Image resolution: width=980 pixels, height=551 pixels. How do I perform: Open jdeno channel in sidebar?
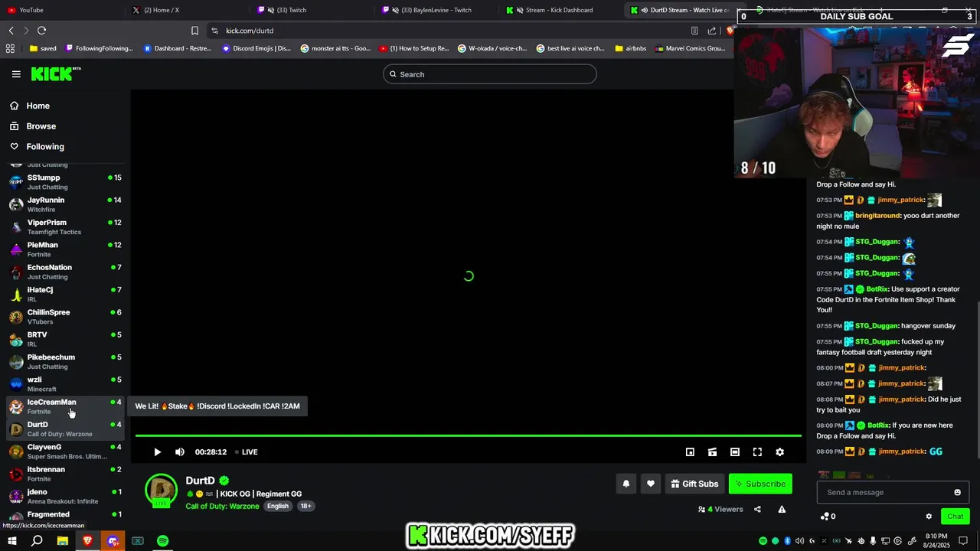pyautogui.click(x=65, y=496)
